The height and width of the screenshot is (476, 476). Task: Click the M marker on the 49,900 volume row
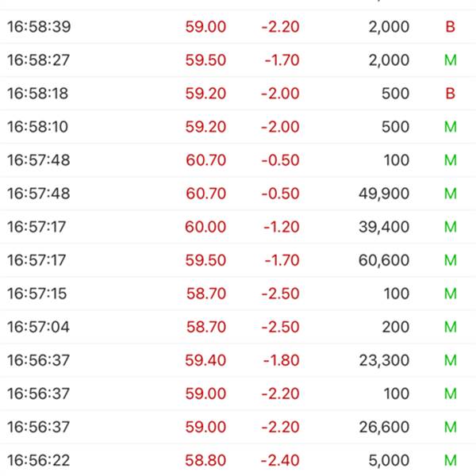pos(451,194)
